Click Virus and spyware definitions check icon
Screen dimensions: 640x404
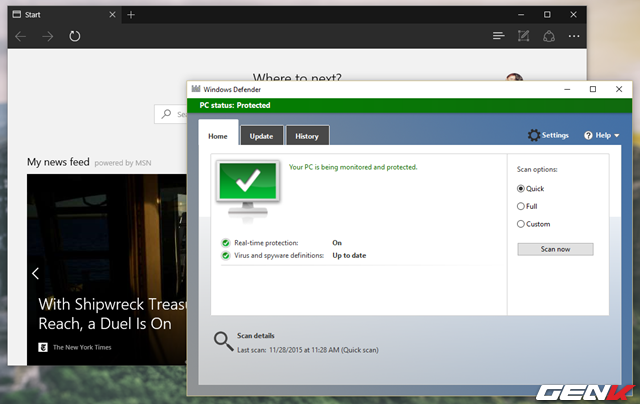coord(225,256)
